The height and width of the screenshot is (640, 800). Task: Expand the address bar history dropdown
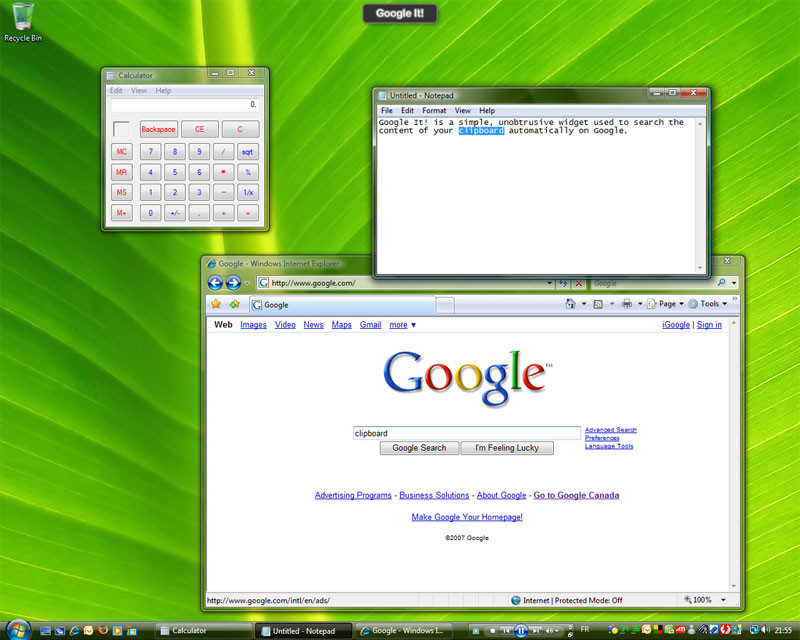click(x=549, y=283)
